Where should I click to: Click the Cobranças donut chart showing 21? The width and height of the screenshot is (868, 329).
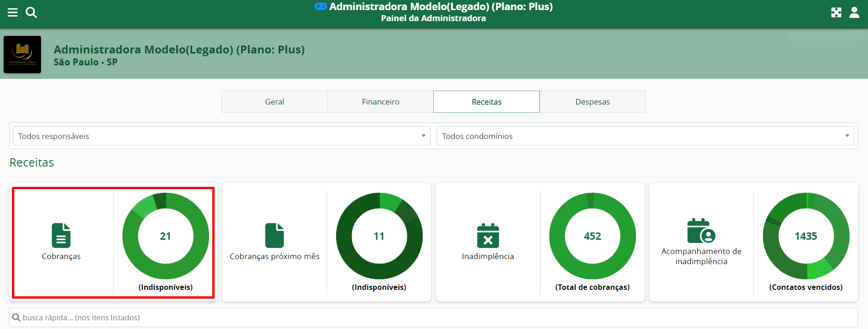[x=166, y=236]
